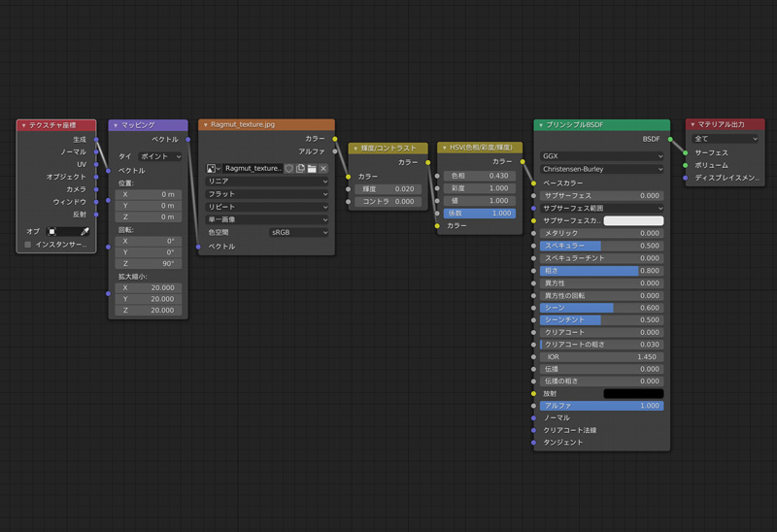
Task: Click the image browse icon beside Ragmut_texture name
Action: (x=214, y=169)
